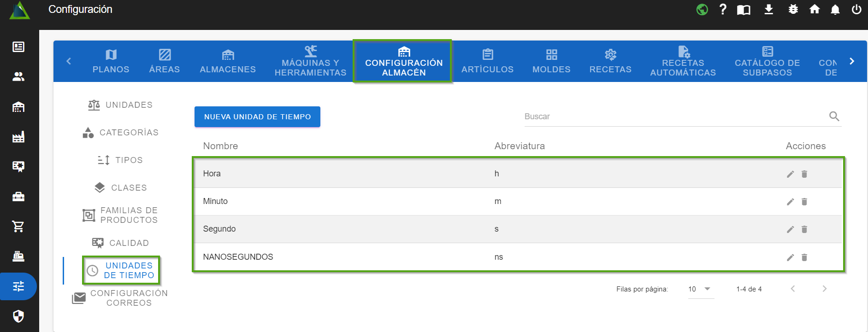Click the Buscar search field
The height and width of the screenshot is (332, 868).
point(673,116)
